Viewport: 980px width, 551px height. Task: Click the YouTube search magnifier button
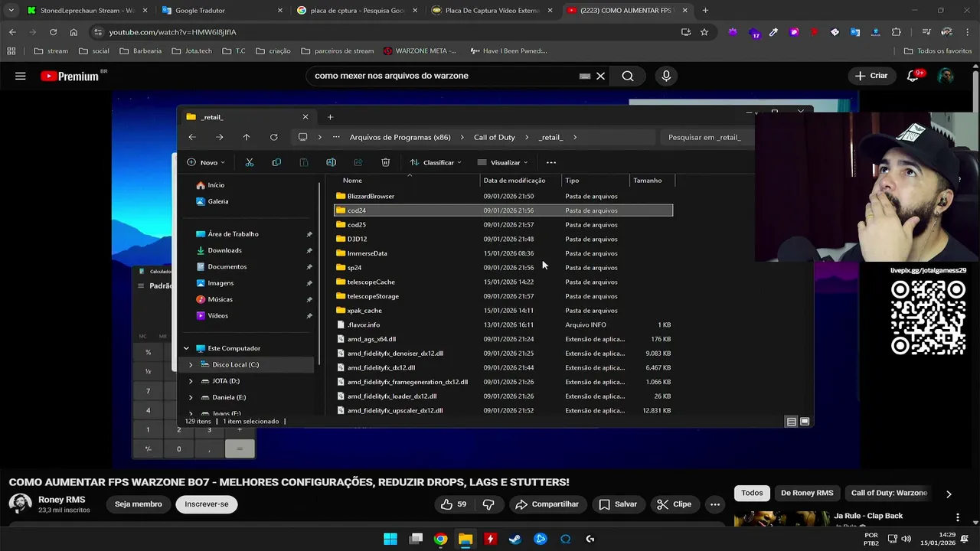(628, 76)
